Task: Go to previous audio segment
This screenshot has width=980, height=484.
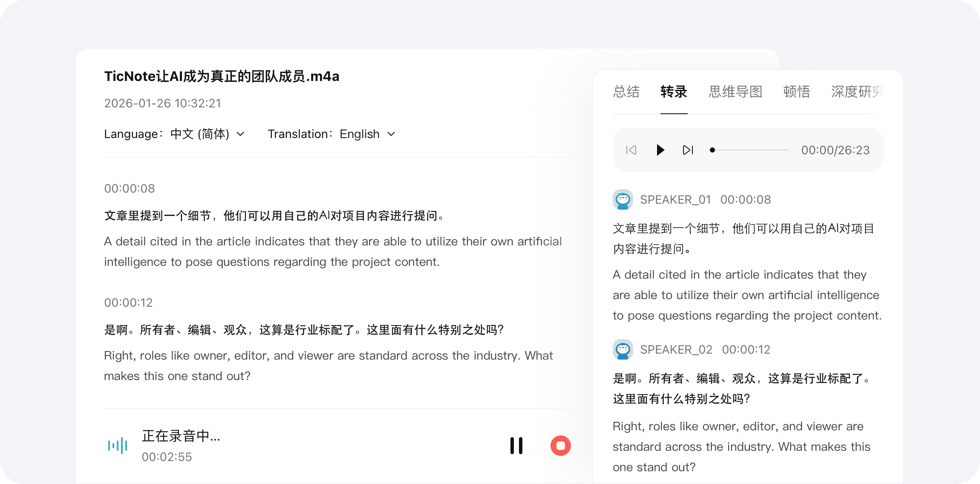Action: pos(631,150)
